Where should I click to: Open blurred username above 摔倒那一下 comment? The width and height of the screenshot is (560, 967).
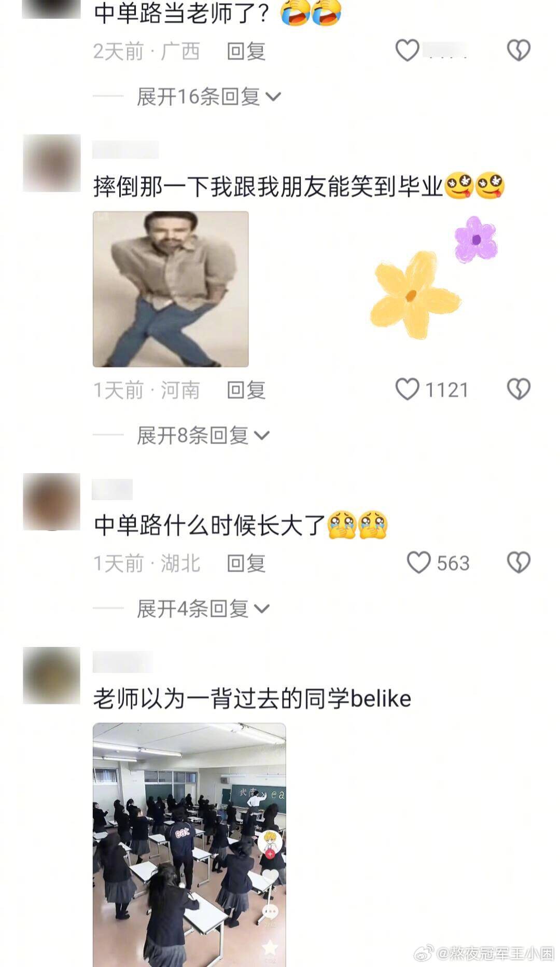click(125, 149)
